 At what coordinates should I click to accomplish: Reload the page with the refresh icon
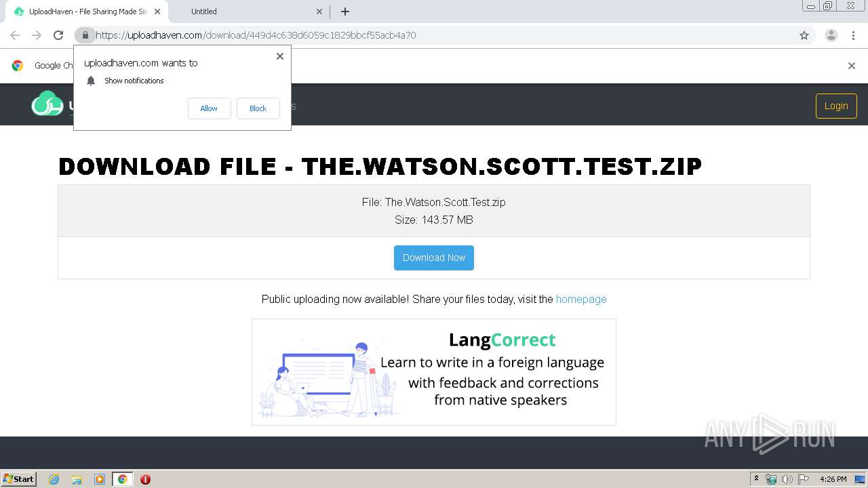pos(58,35)
